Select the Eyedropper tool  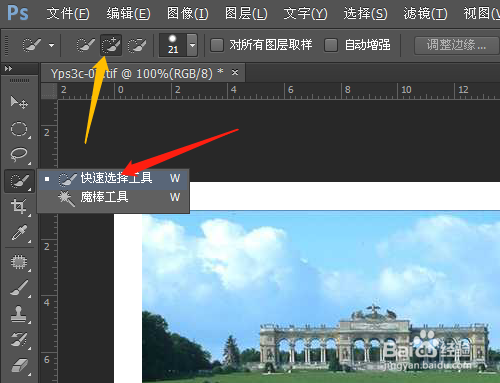click(x=19, y=233)
